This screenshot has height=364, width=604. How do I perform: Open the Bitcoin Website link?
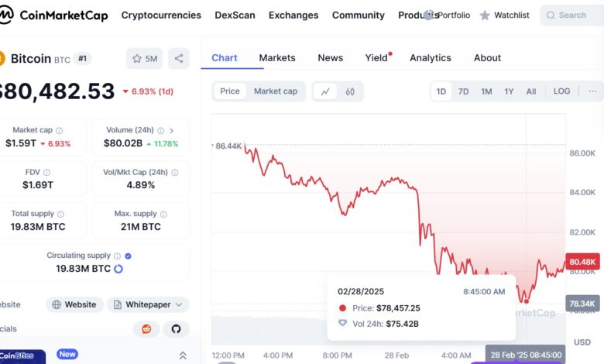click(x=75, y=304)
